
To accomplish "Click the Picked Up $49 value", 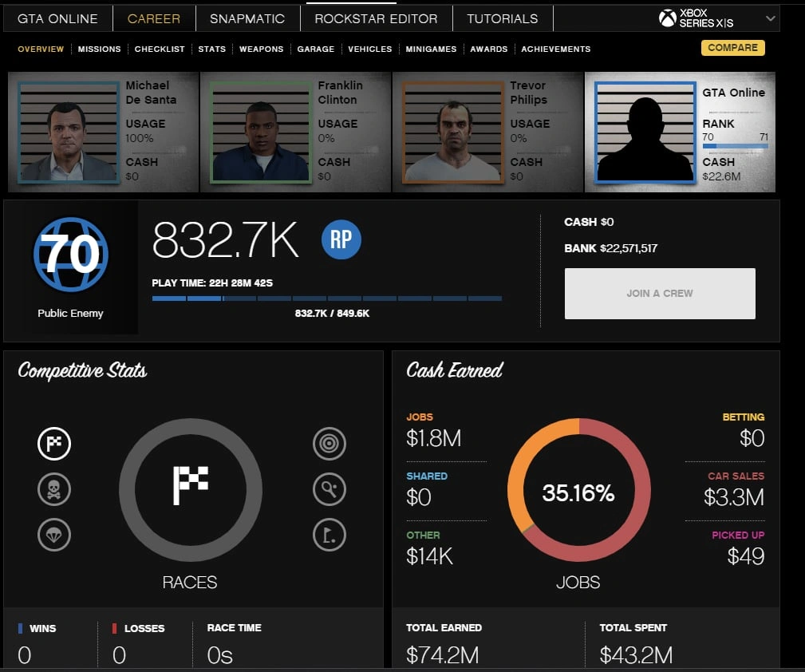I will (746, 556).
